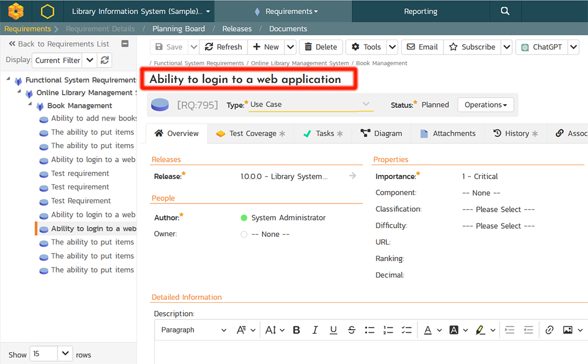Insert a hyperlink using the link icon
588x364 pixels.
[x=549, y=330]
